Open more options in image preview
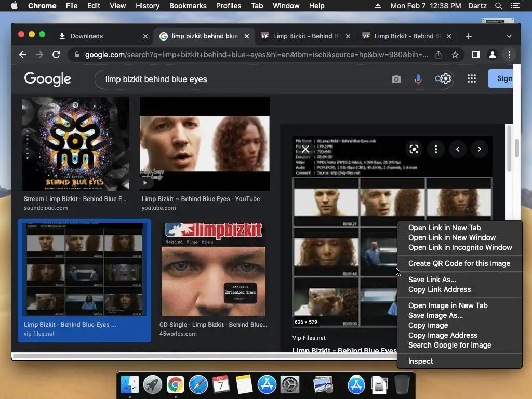The width and height of the screenshot is (532, 399). (436, 149)
